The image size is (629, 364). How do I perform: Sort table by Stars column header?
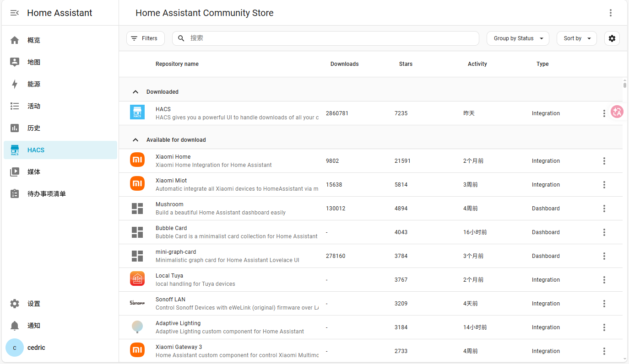tap(406, 64)
